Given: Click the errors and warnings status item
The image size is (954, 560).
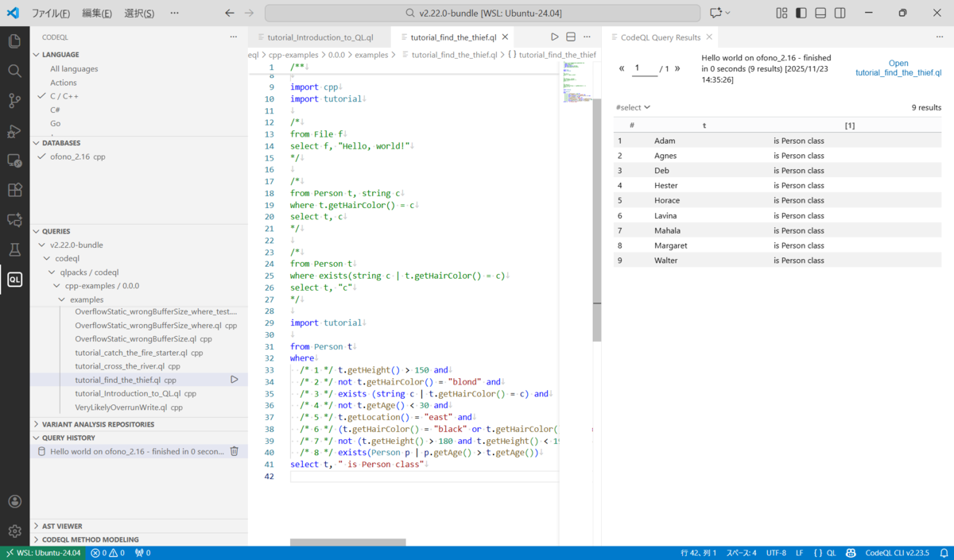Looking at the screenshot, I should (107, 553).
